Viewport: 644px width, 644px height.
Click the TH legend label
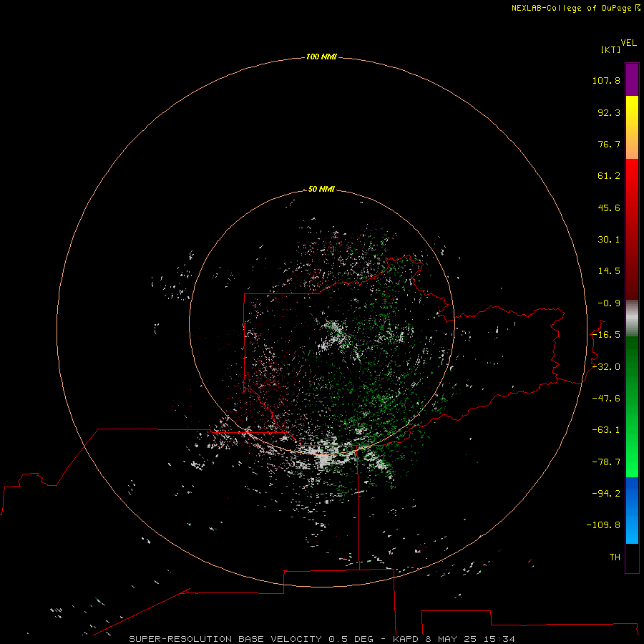[x=615, y=557]
